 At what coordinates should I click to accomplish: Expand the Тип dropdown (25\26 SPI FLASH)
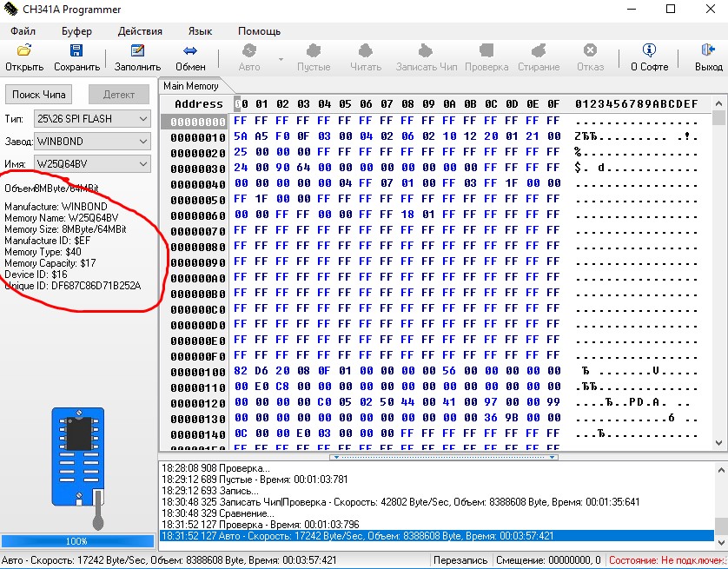(143, 119)
